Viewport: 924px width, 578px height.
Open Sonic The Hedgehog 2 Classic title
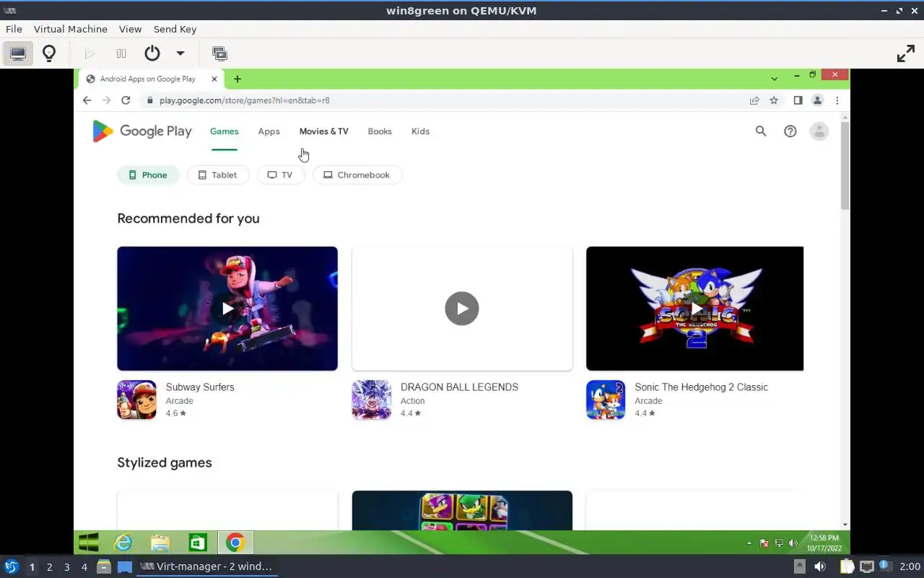701,387
